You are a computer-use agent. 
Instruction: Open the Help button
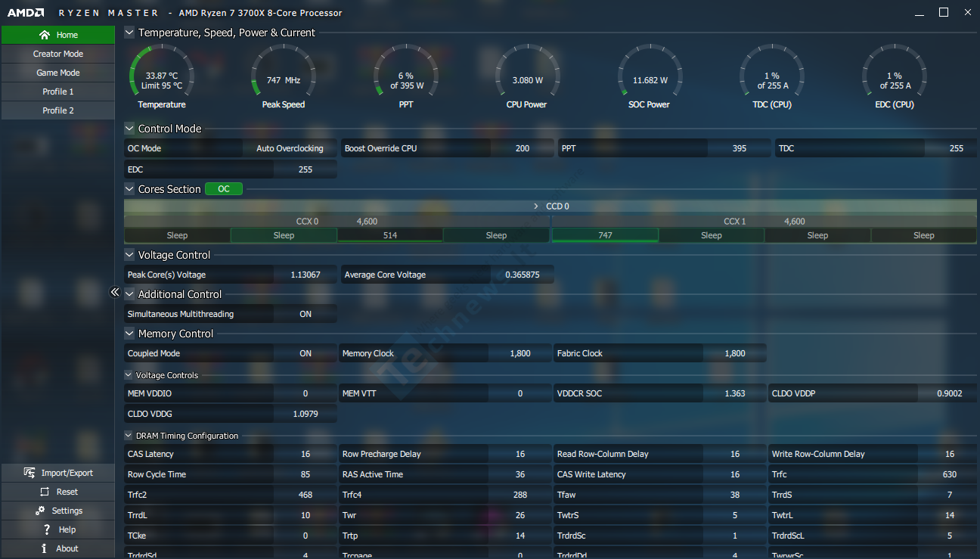click(58, 529)
